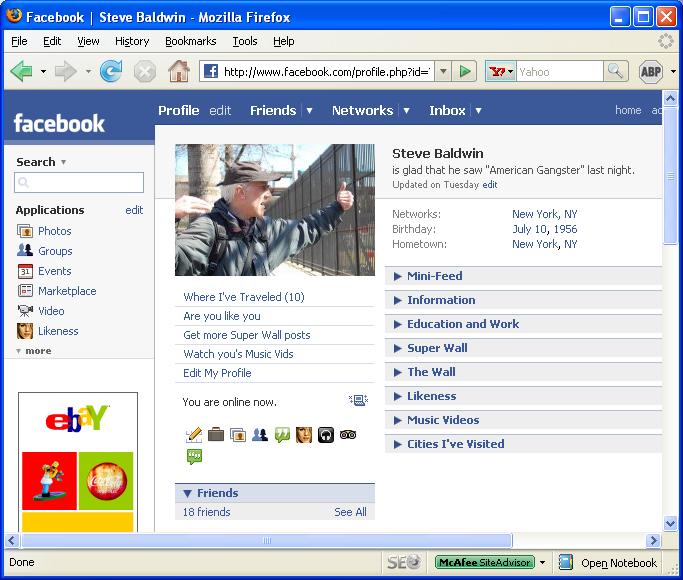Click the Forward arrow button

point(66,71)
